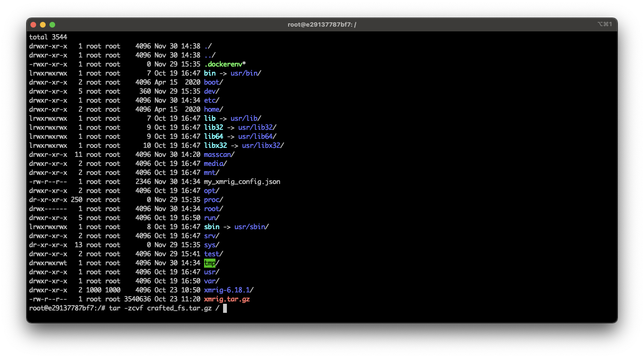This screenshot has width=644, height=358.
Task: Select the dev/ directory entry
Action: pyautogui.click(x=212, y=91)
